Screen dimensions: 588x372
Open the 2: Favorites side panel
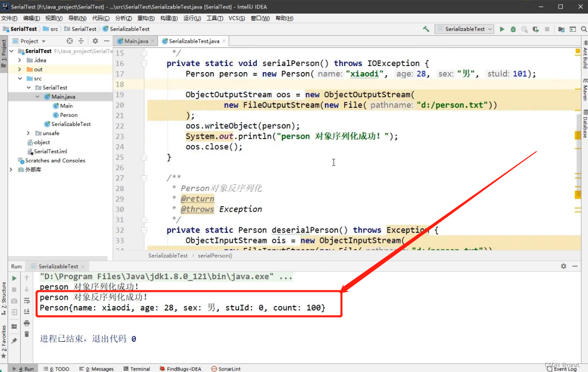coord(4,342)
